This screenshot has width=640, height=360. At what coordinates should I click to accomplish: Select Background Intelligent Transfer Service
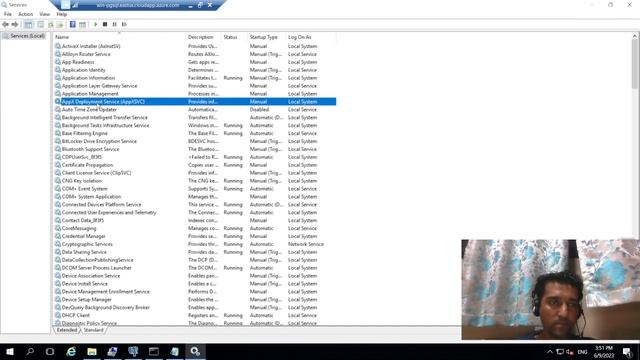[104, 118]
